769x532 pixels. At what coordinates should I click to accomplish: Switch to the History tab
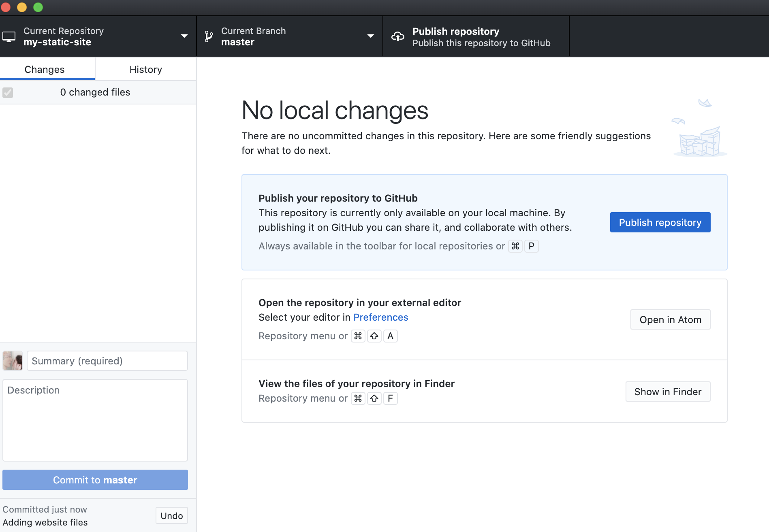click(145, 69)
